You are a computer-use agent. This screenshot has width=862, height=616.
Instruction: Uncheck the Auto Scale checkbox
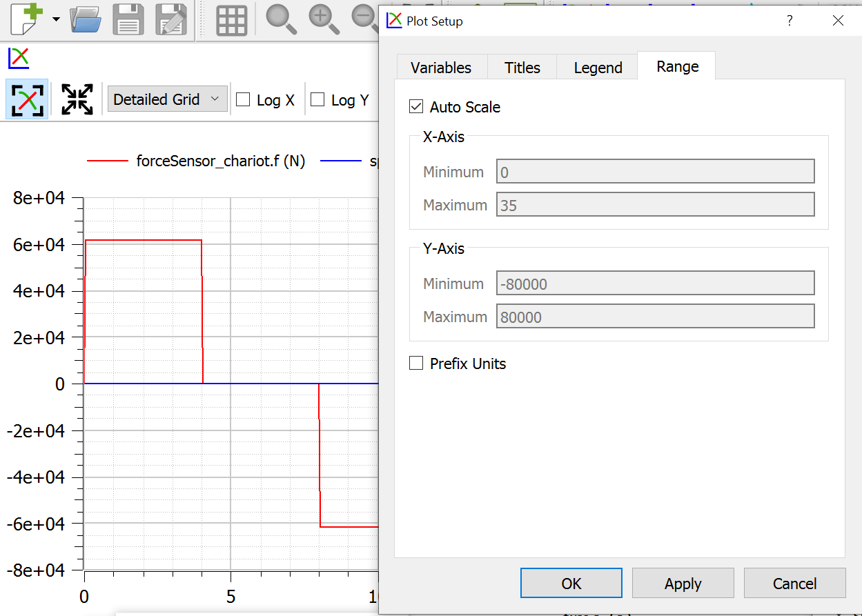[x=416, y=107]
